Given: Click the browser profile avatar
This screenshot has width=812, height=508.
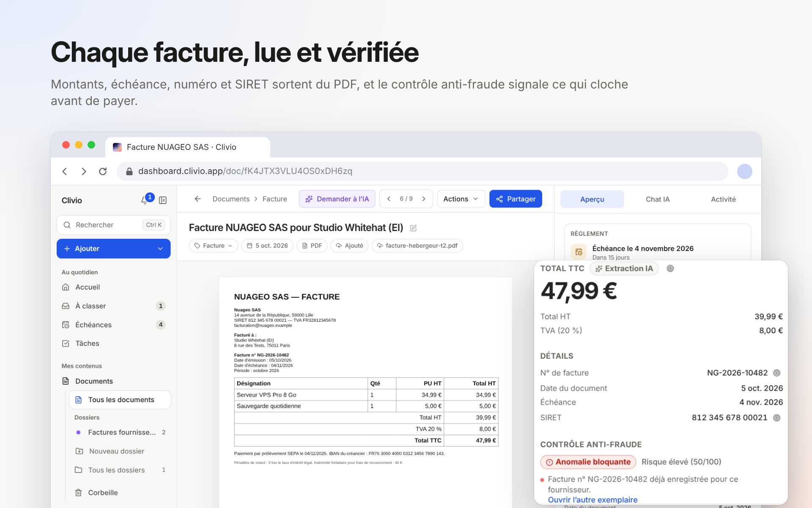Looking at the screenshot, I should click(x=744, y=171).
